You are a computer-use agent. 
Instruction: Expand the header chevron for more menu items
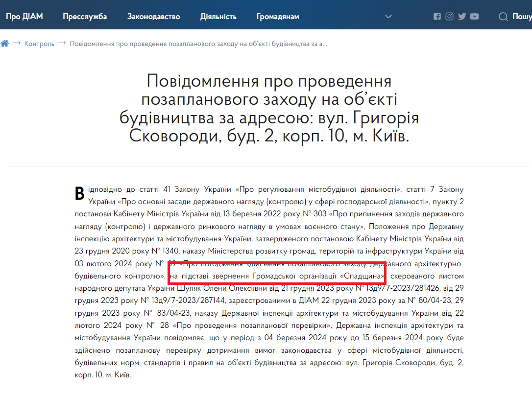point(388,17)
